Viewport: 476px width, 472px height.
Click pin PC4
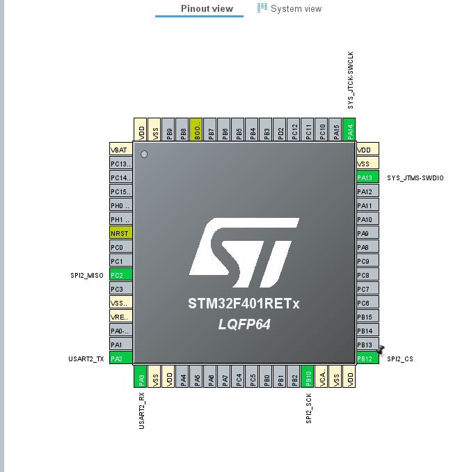point(238,377)
